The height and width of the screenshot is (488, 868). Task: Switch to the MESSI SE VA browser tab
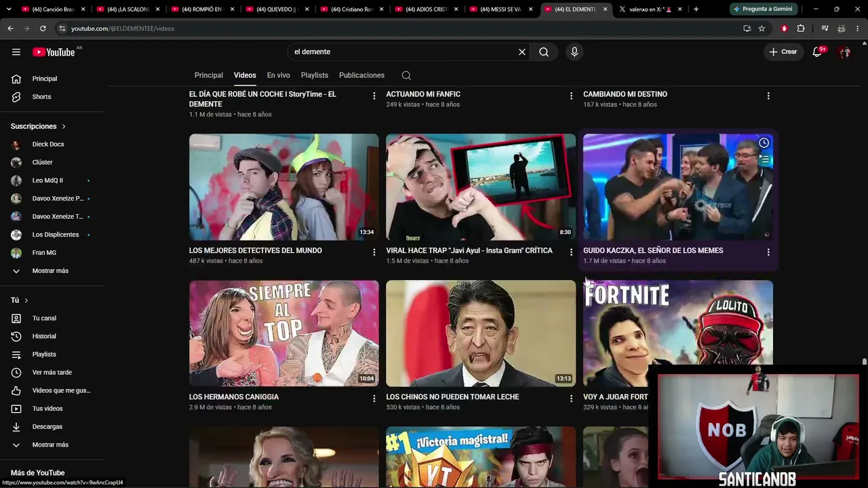500,9
